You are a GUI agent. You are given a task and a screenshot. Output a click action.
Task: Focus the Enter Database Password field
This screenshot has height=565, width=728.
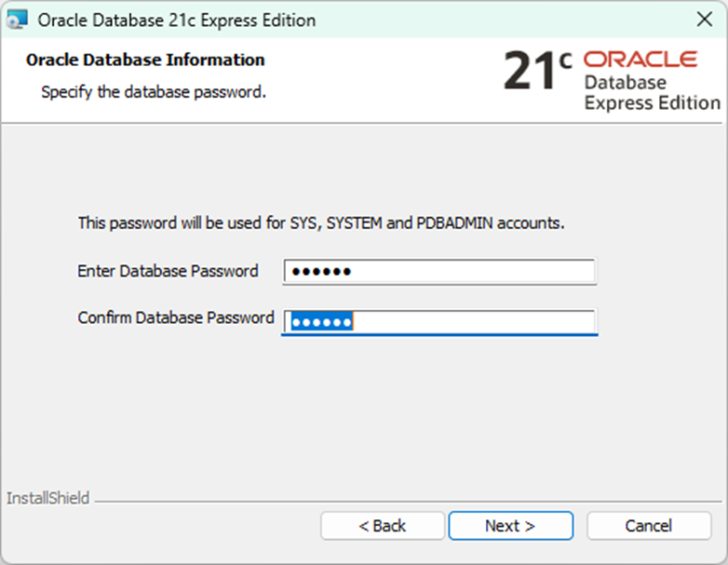point(465,272)
